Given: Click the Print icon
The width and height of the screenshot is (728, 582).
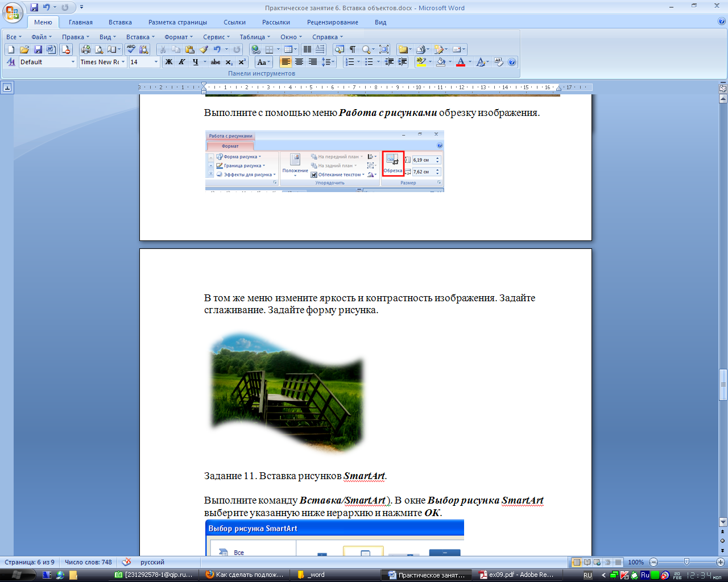Looking at the screenshot, I should (x=85, y=49).
